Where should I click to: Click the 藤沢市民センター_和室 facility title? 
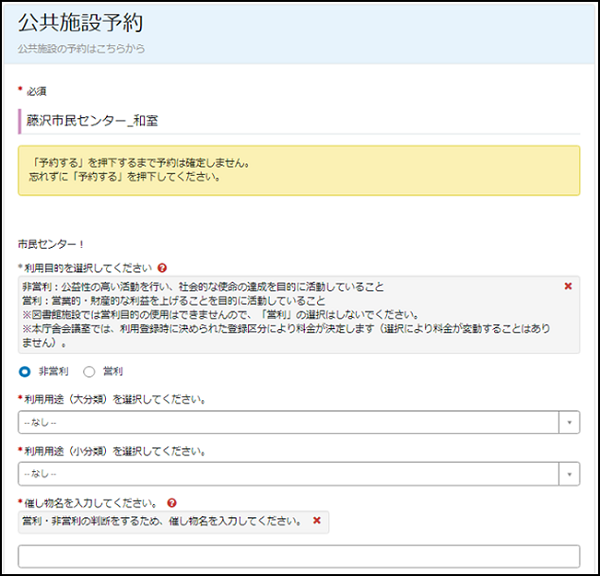click(x=92, y=121)
